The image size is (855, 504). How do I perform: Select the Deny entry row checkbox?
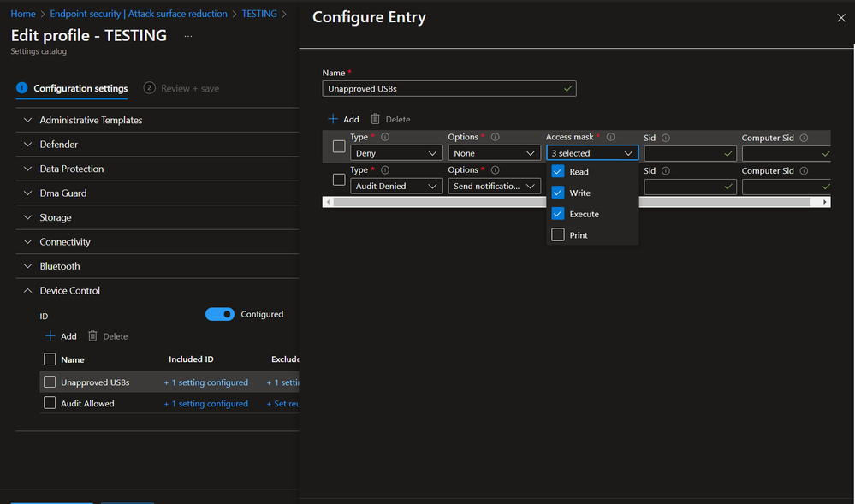[x=339, y=146]
